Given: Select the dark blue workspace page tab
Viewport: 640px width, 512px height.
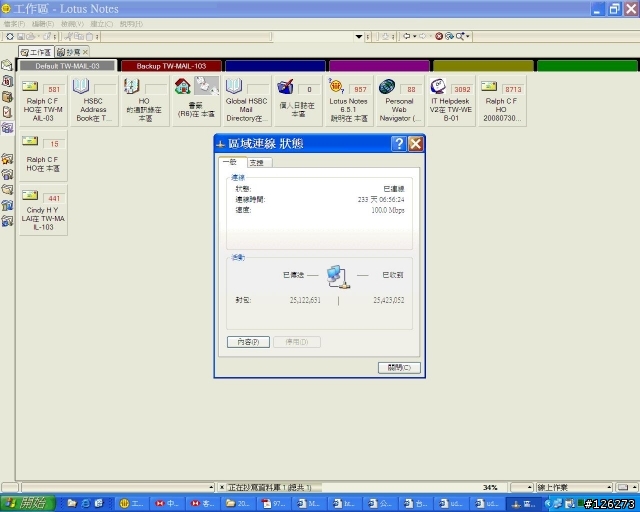Looking at the screenshot, I should [276, 66].
